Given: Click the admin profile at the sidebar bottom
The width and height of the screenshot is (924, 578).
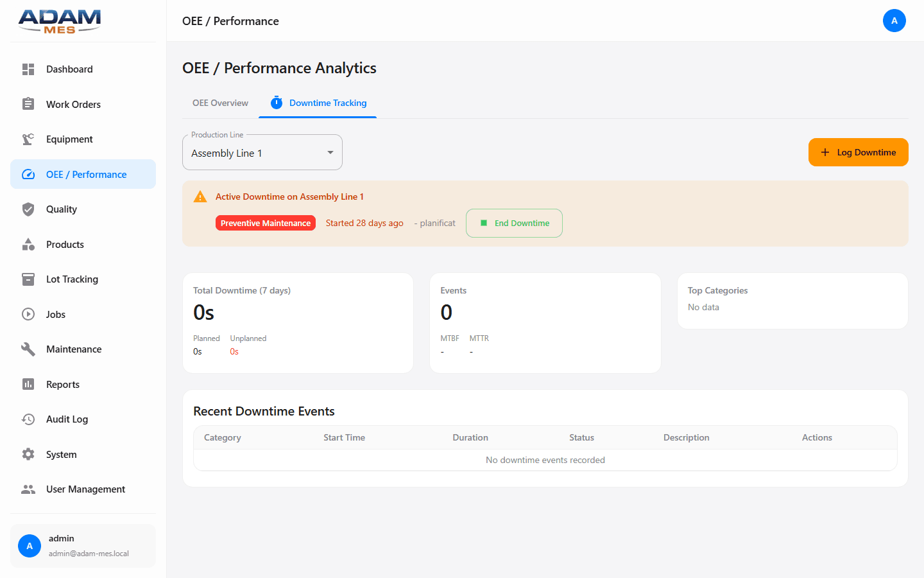Looking at the screenshot, I should [83, 545].
